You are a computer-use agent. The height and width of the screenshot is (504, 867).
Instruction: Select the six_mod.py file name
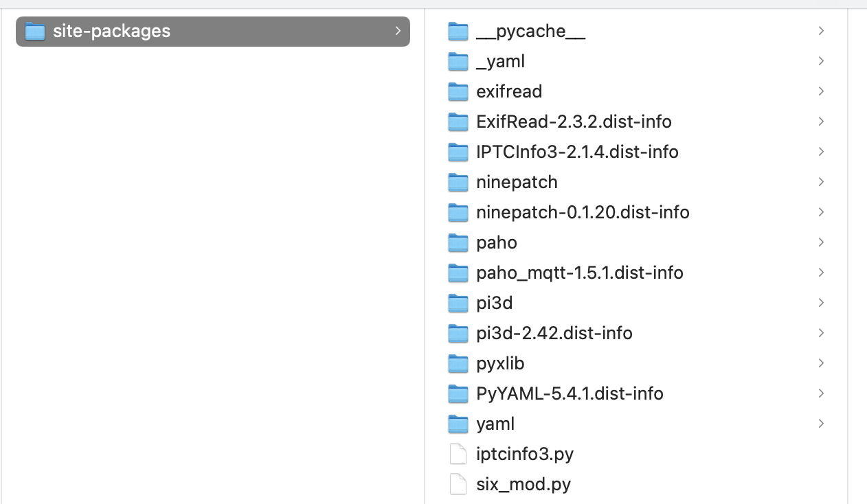click(523, 484)
